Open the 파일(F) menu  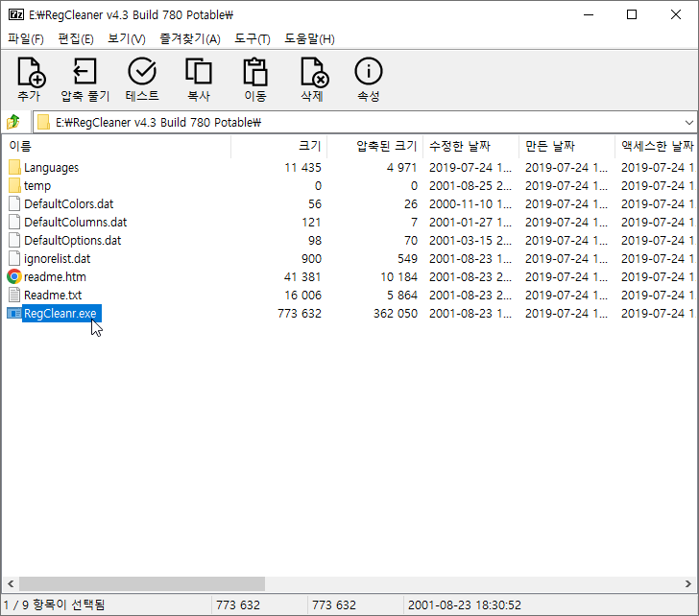25,38
